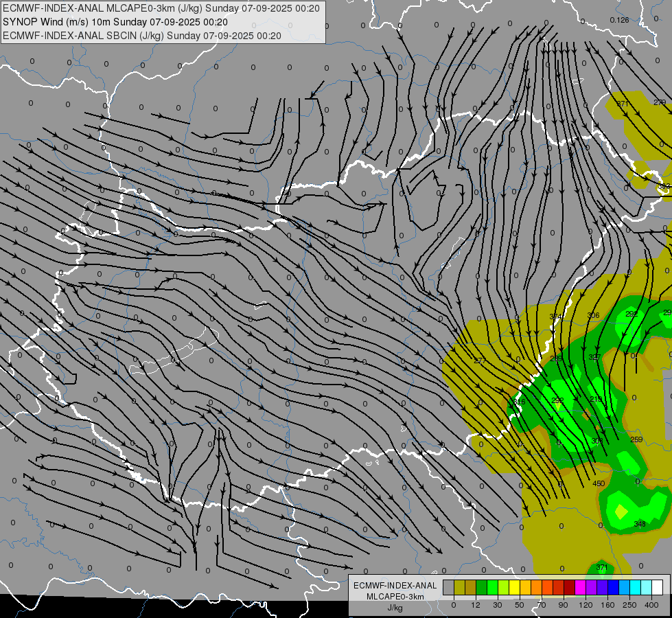Click the 450 value on the map
The image size is (672, 618).
click(x=599, y=484)
